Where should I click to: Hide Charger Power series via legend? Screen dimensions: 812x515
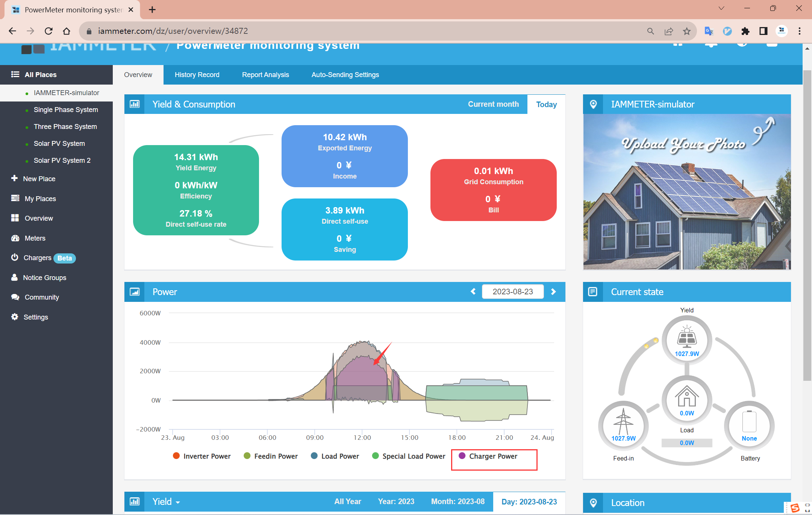488,456
